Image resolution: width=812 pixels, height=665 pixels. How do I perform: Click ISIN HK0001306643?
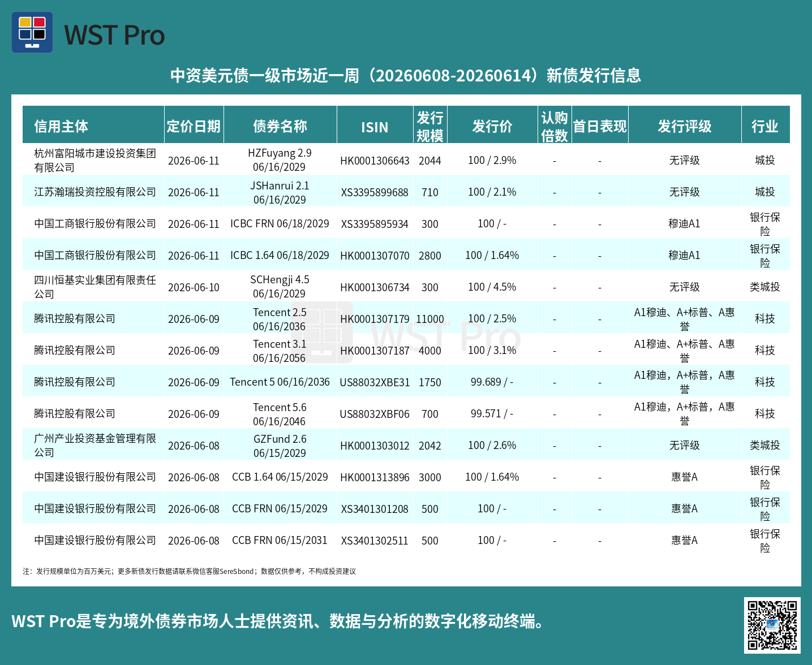tap(375, 161)
